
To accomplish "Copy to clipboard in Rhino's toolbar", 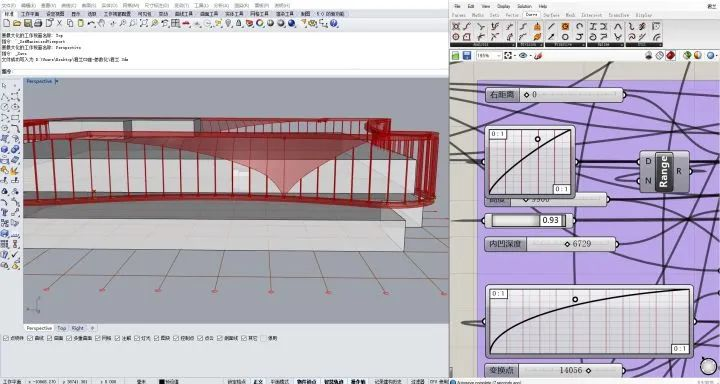I will (x=70, y=23).
